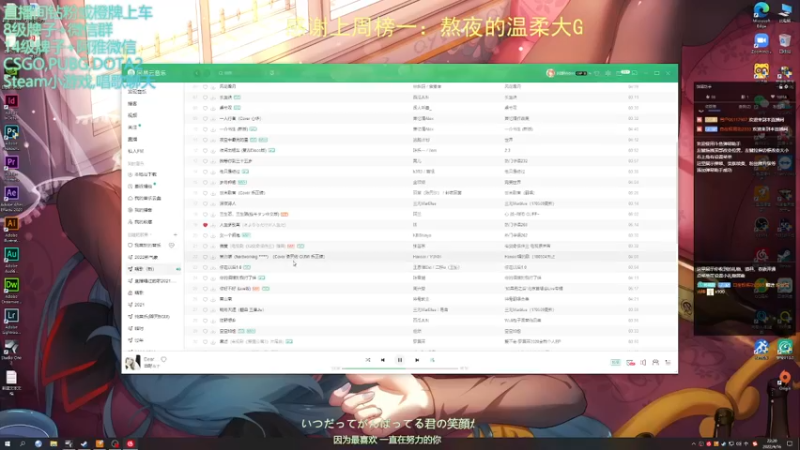Click the plus button to create a playlist
The width and height of the screenshot is (800, 450).
coord(175,235)
